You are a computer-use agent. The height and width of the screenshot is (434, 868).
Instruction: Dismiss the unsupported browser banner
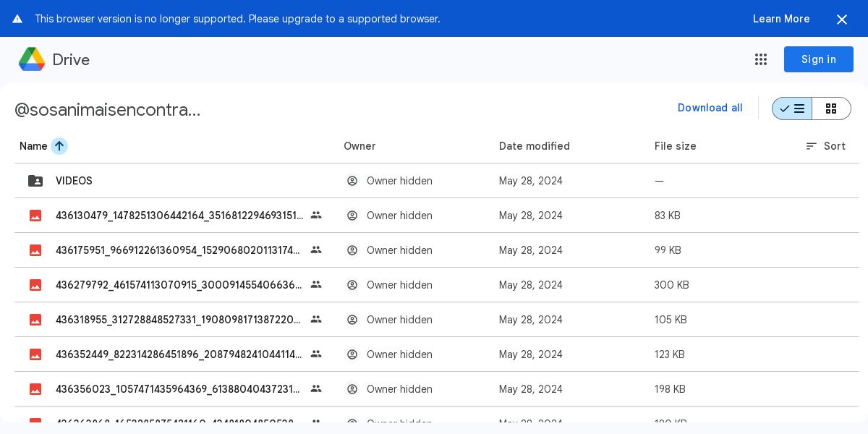pos(842,20)
